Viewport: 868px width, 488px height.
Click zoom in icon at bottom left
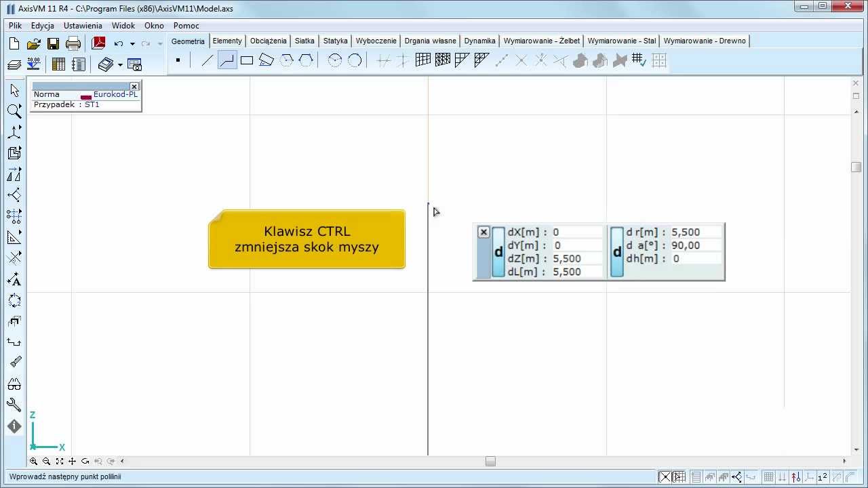tap(33, 461)
